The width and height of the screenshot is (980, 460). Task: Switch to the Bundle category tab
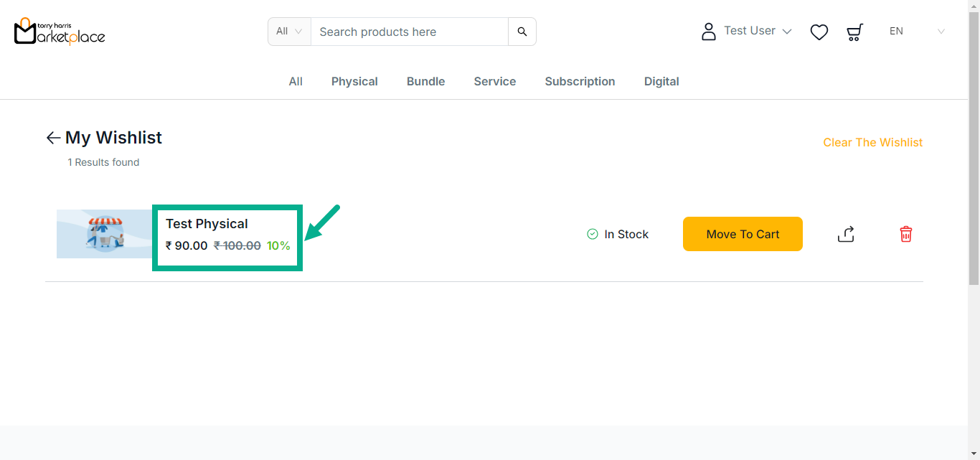point(425,82)
